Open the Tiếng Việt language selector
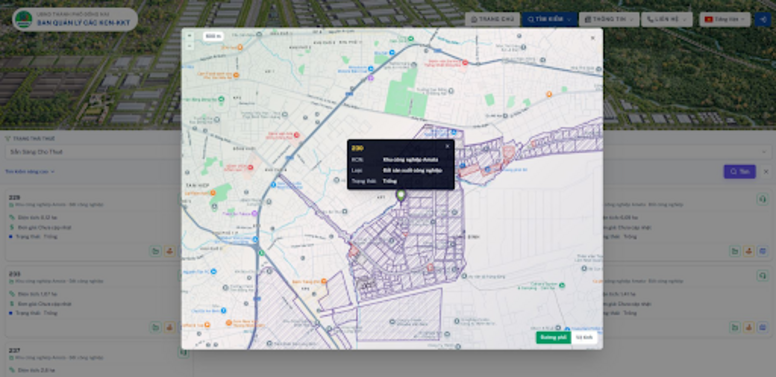This screenshot has height=377, width=776. (725, 19)
